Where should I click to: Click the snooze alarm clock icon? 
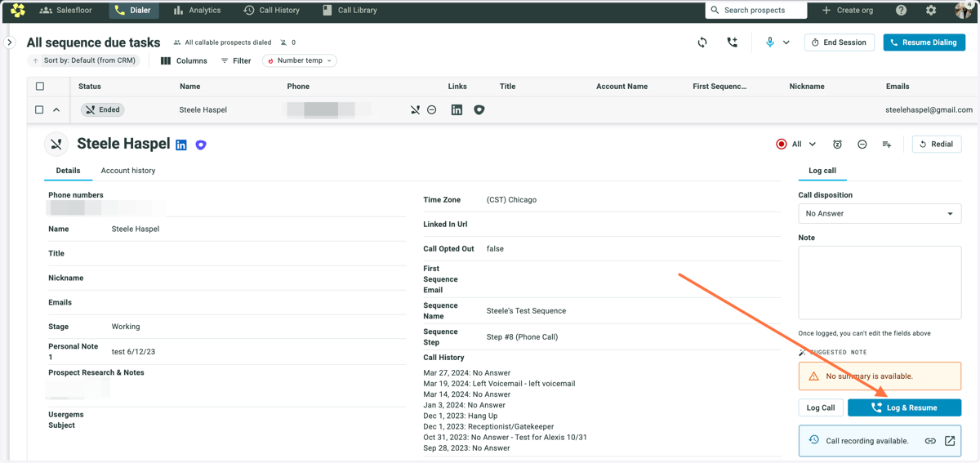(x=837, y=145)
